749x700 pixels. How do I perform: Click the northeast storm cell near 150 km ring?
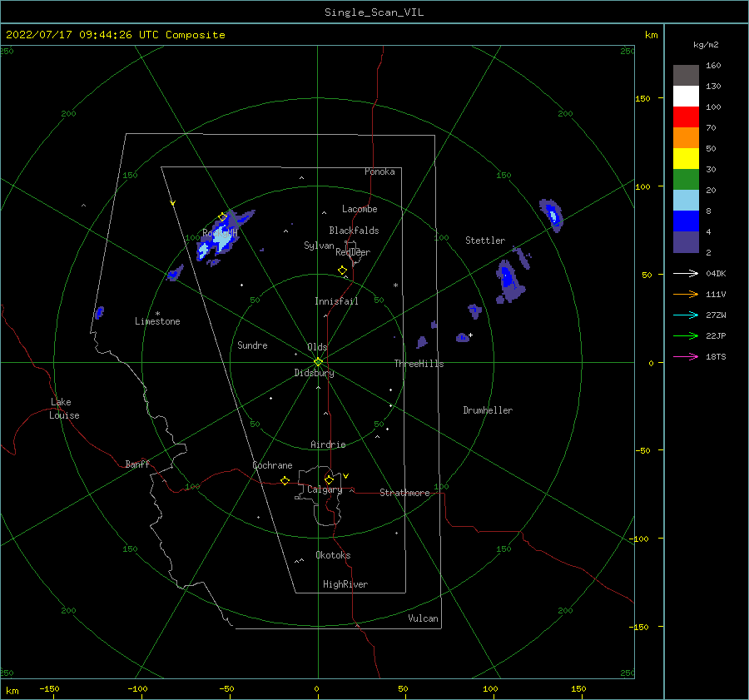(x=552, y=215)
